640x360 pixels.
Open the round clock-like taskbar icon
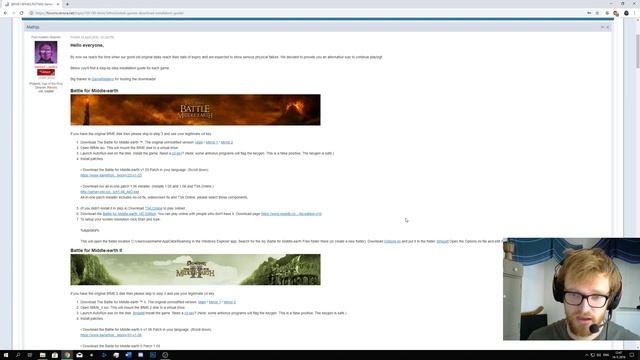click(x=165, y=355)
